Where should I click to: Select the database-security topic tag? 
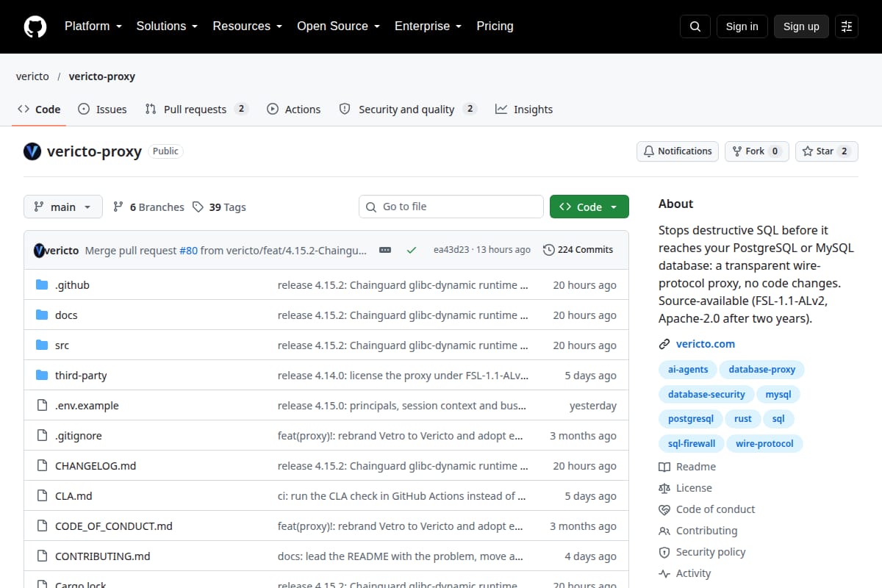pos(706,395)
